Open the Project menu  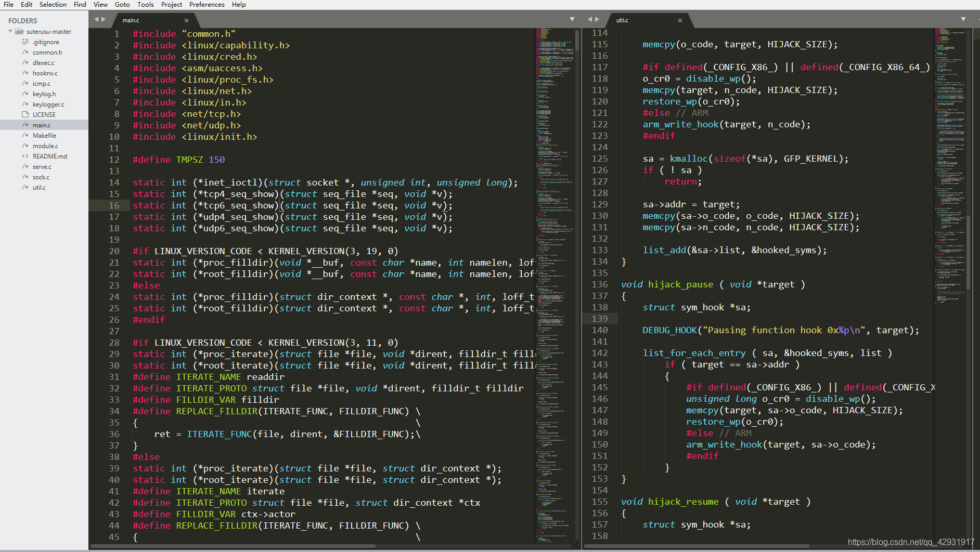pyautogui.click(x=172, y=4)
